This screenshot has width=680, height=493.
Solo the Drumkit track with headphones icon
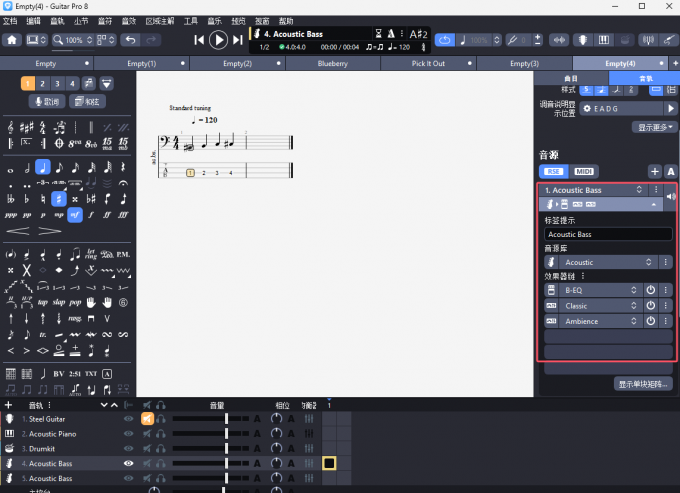(x=160, y=449)
